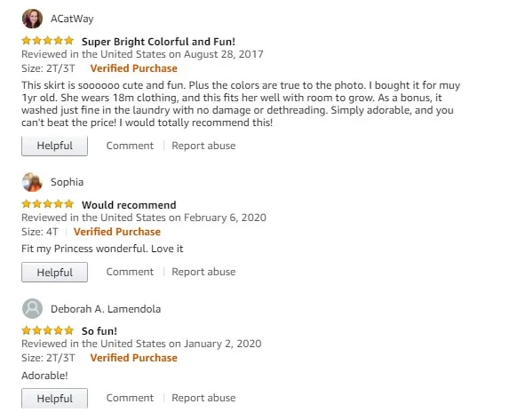Open Sophia's profile avatar picture

pos(32,182)
